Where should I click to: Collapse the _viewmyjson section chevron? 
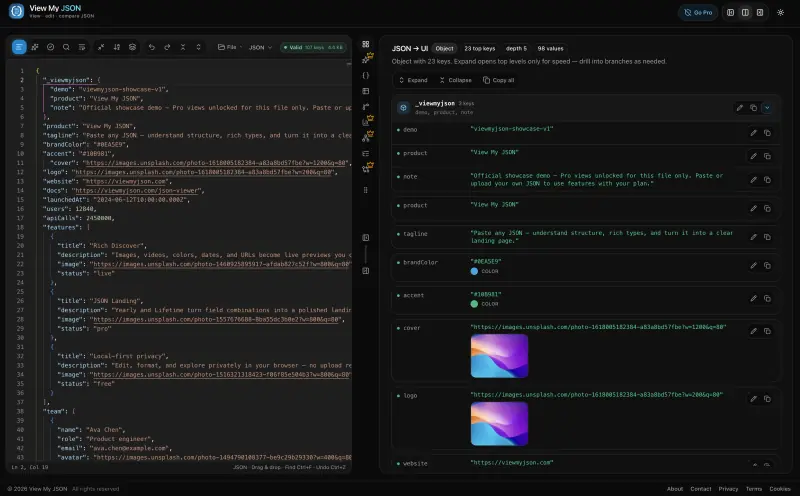click(x=767, y=108)
